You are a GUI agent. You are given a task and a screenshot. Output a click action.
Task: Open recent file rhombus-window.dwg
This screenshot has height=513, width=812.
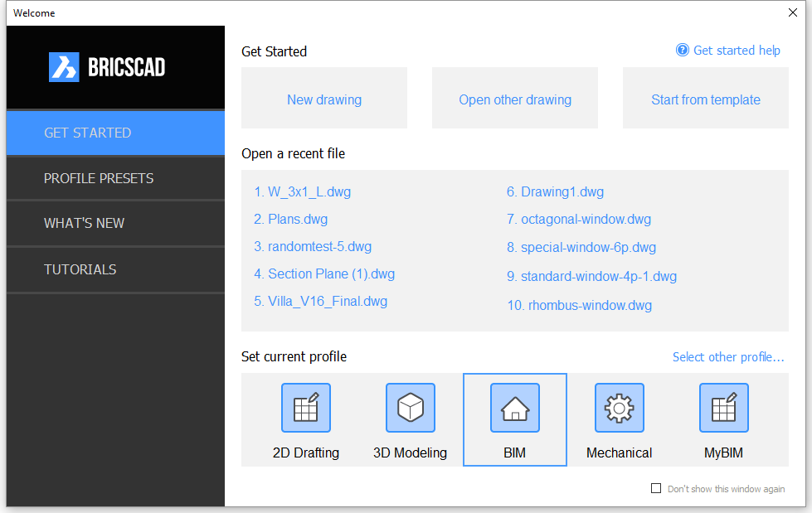(580, 306)
